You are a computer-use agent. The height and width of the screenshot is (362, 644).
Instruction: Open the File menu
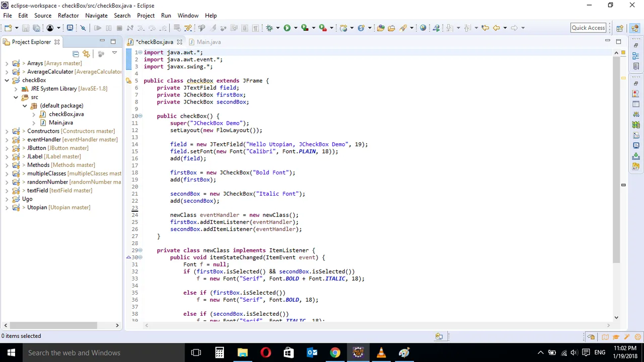[x=8, y=16]
